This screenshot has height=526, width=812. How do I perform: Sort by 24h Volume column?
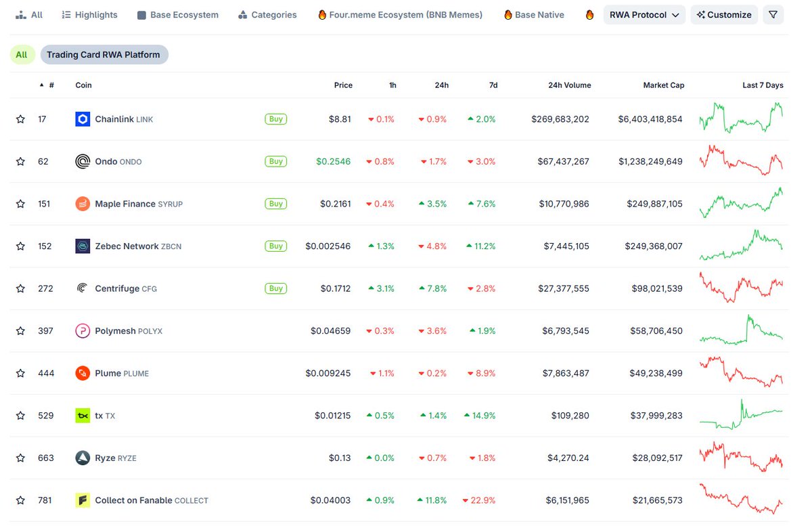click(x=570, y=85)
